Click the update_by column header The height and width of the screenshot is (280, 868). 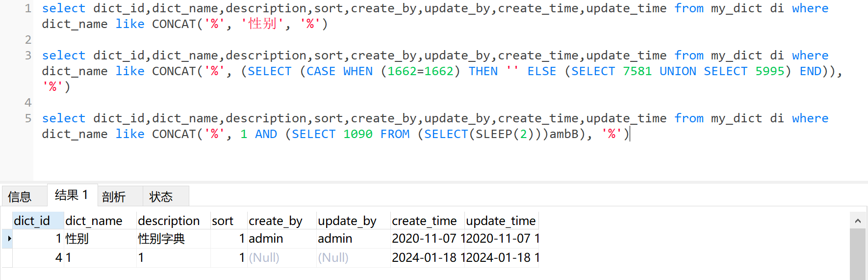(347, 221)
